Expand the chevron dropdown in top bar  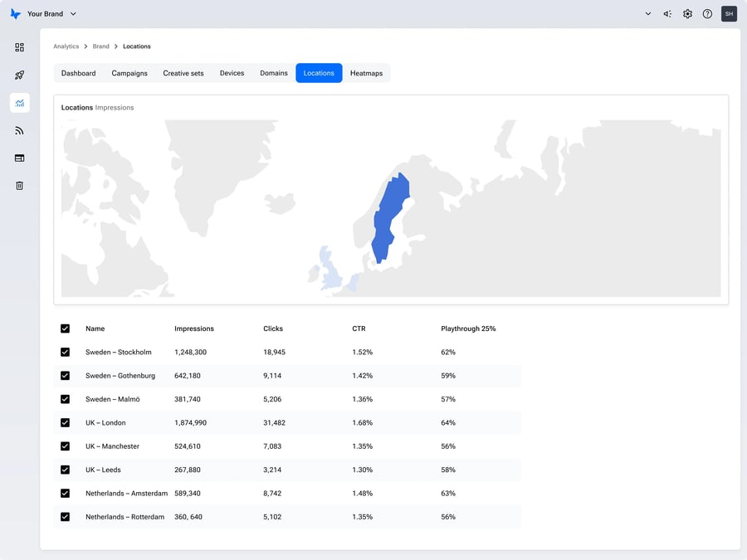coord(647,14)
